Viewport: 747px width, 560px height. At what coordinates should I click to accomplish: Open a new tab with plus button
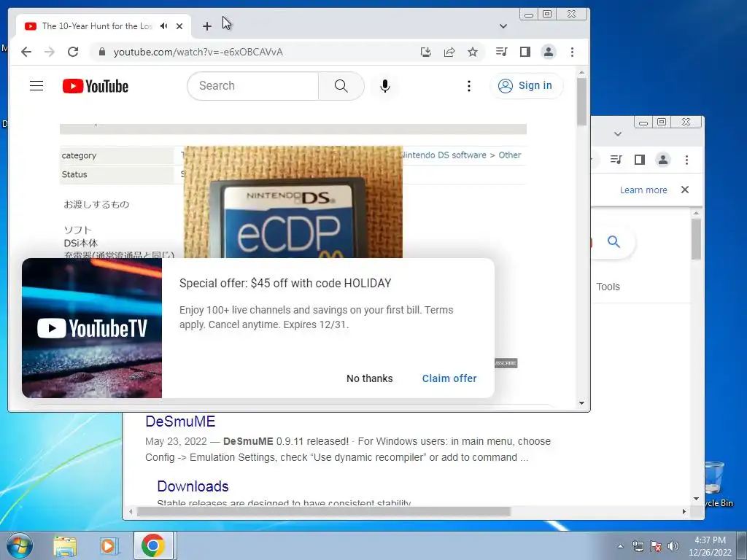[206, 26]
